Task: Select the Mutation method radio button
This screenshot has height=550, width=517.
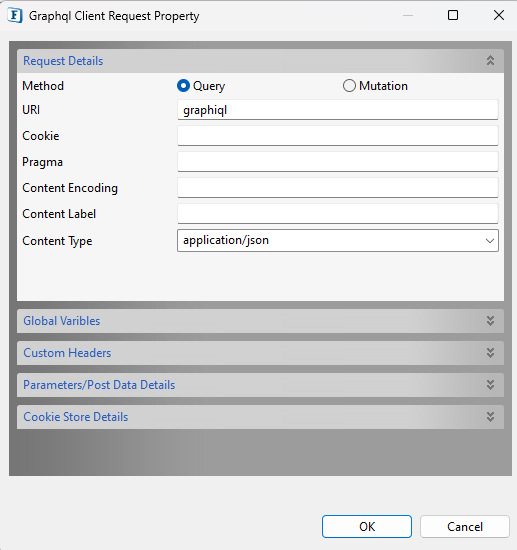Action: (349, 86)
